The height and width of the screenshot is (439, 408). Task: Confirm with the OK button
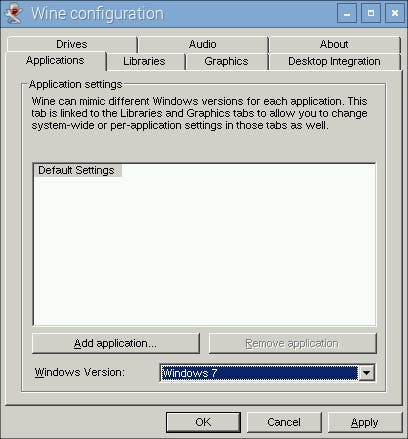203,422
